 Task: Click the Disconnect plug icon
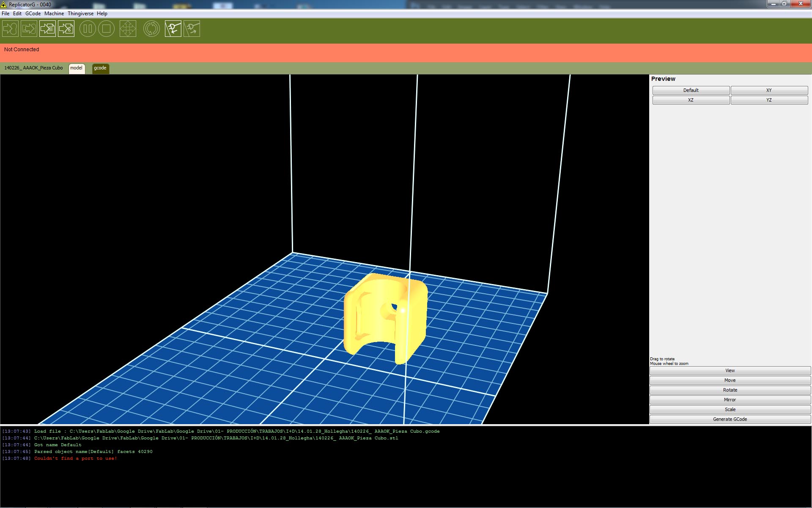[192, 29]
